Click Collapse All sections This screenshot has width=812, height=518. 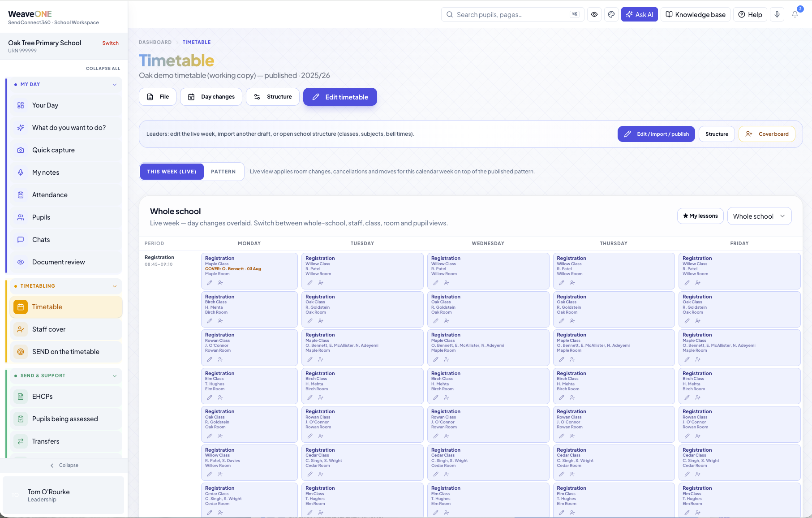(103, 69)
